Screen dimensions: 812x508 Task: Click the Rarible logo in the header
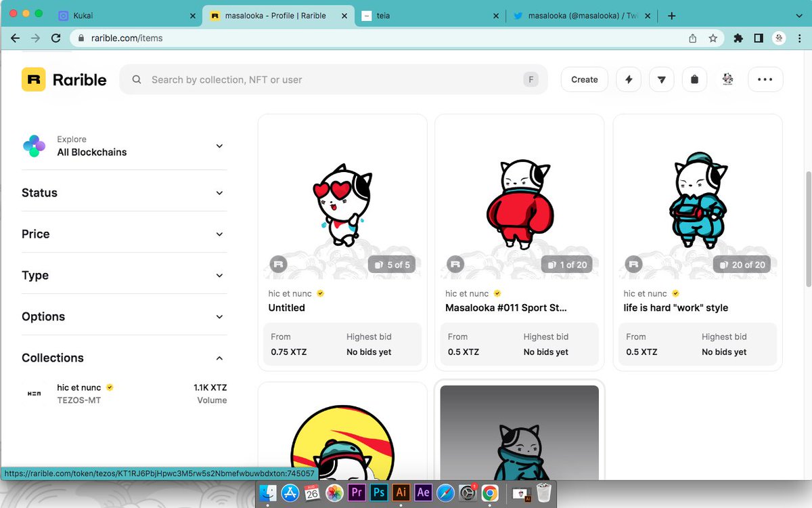64,79
